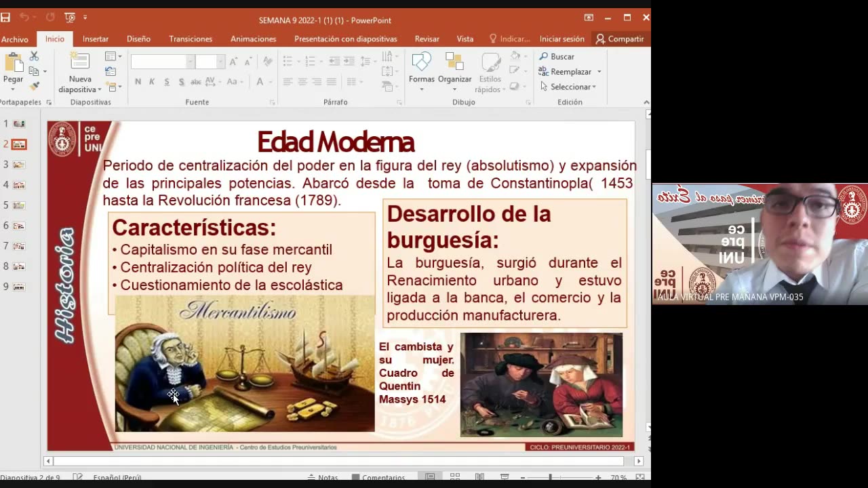
Task: Switch to the Diseño tab
Action: 138,39
